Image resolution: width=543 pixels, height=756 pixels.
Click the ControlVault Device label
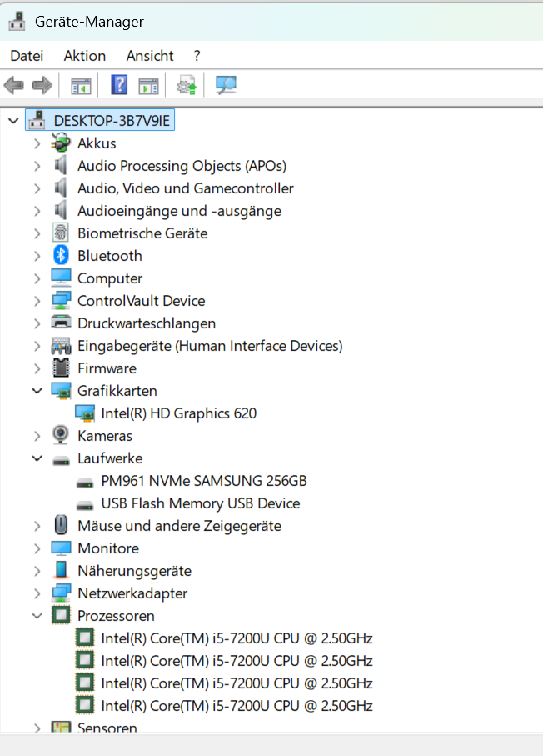(142, 301)
